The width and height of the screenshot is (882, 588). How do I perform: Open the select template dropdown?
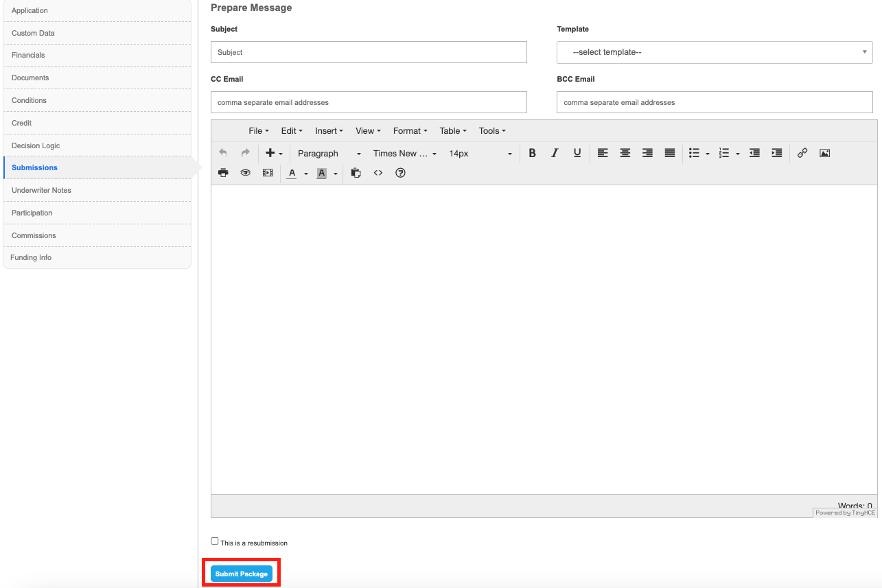(715, 52)
